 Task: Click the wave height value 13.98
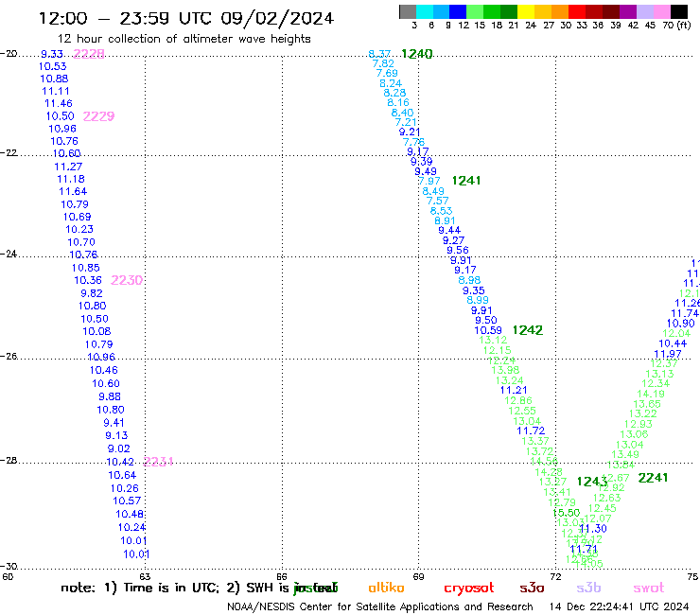(x=505, y=370)
